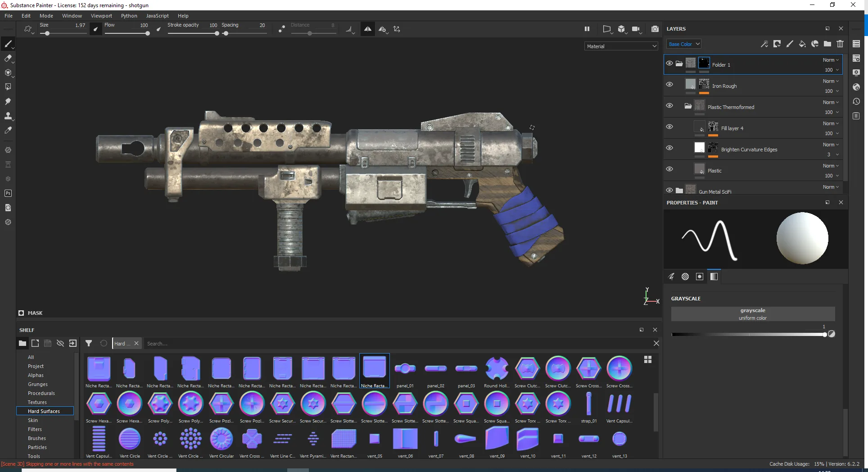Add a smart material icon in Layers
868x472 pixels.
coord(815,44)
